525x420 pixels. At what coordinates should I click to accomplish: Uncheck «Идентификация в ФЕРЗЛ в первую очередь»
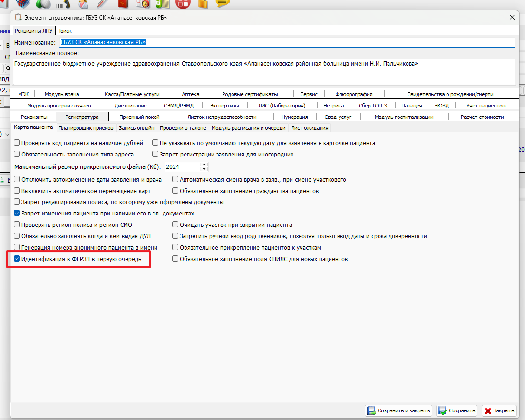coord(17,259)
